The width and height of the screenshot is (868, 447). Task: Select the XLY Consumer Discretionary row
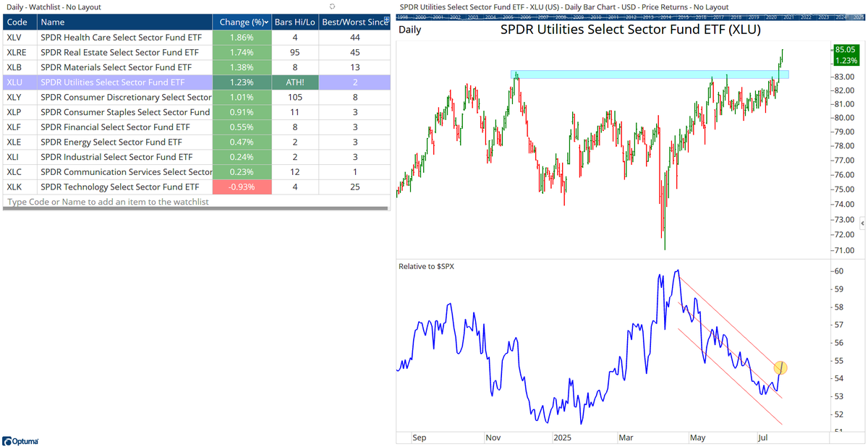pyautogui.click(x=196, y=97)
